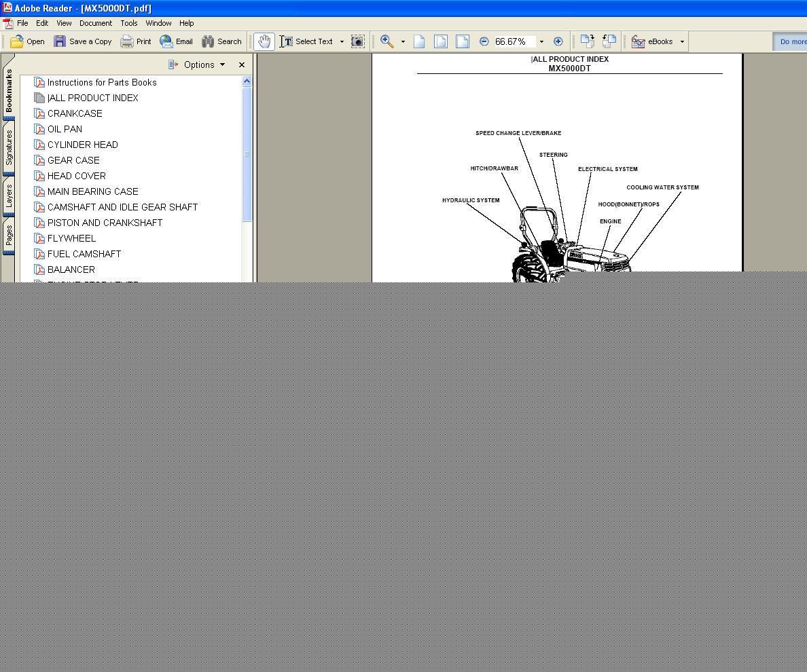Close the bookmarks panel
Image resolution: width=807 pixels, height=672 pixels.
point(242,64)
